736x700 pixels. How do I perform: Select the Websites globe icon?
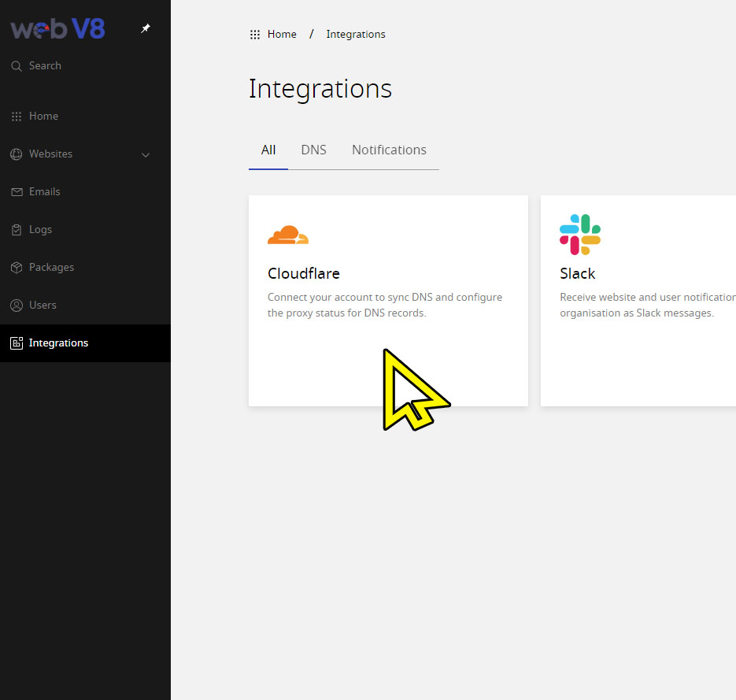pyautogui.click(x=17, y=154)
